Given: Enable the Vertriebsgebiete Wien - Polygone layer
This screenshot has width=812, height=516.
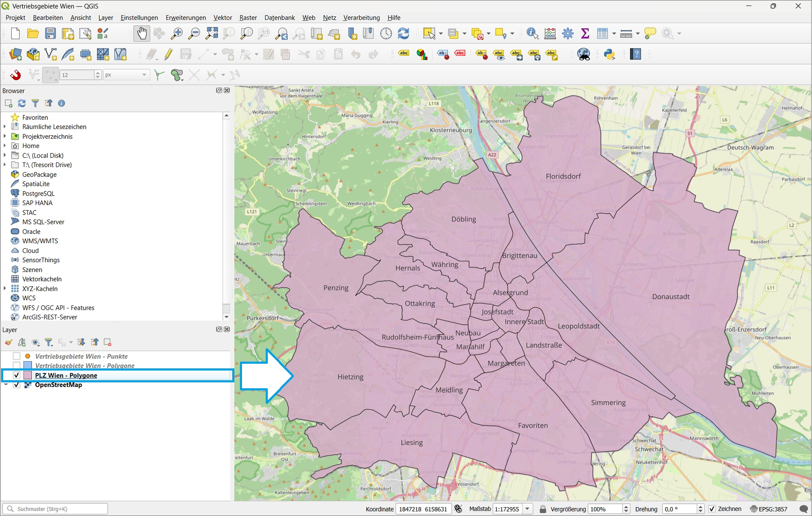Looking at the screenshot, I should click(x=16, y=365).
